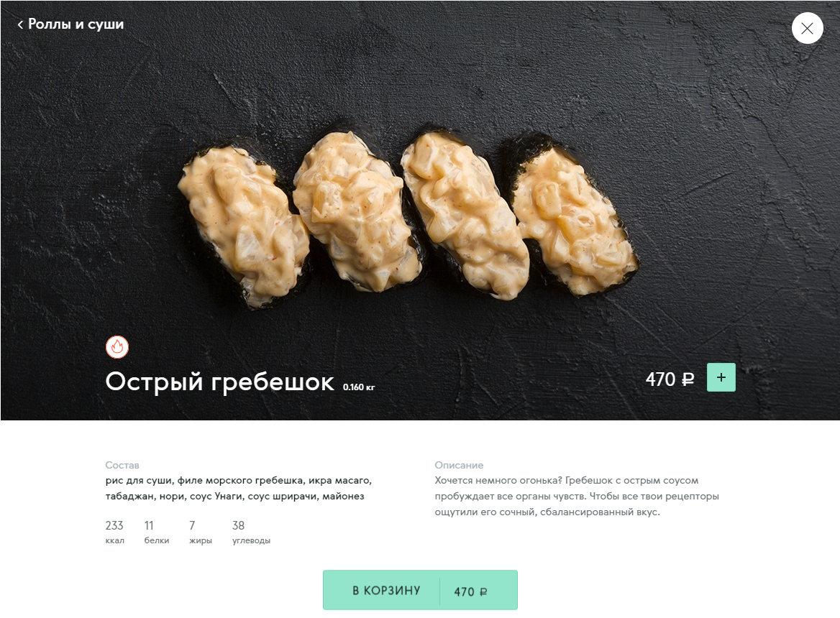Click the spicy flame icon above the title
840x618 pixels.
(117, 346)
